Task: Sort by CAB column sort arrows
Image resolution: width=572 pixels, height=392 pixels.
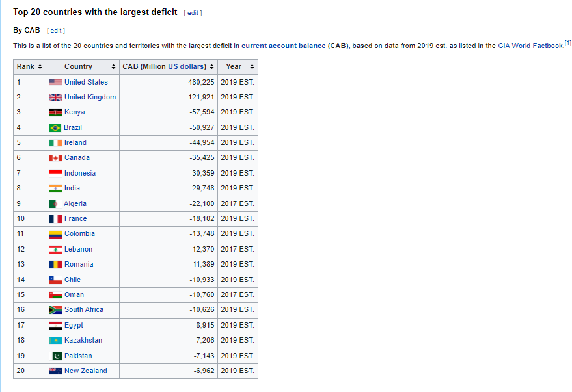Action: (211, 67)
